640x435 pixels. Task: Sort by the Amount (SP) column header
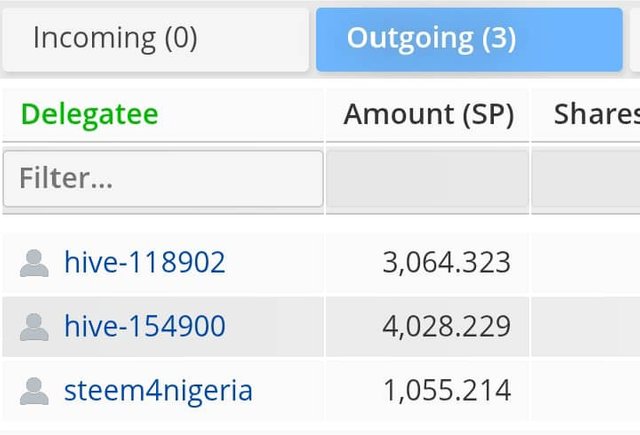(x=427, y=115)
